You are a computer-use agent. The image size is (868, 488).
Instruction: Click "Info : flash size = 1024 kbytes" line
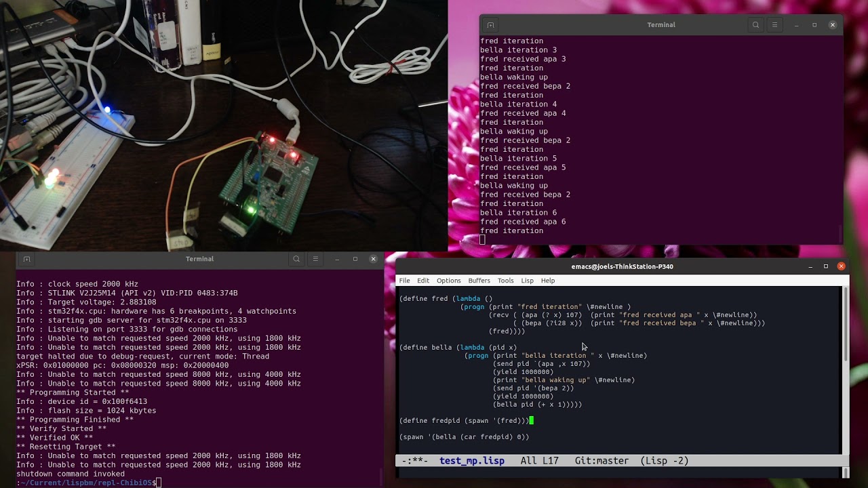(86, 411)
